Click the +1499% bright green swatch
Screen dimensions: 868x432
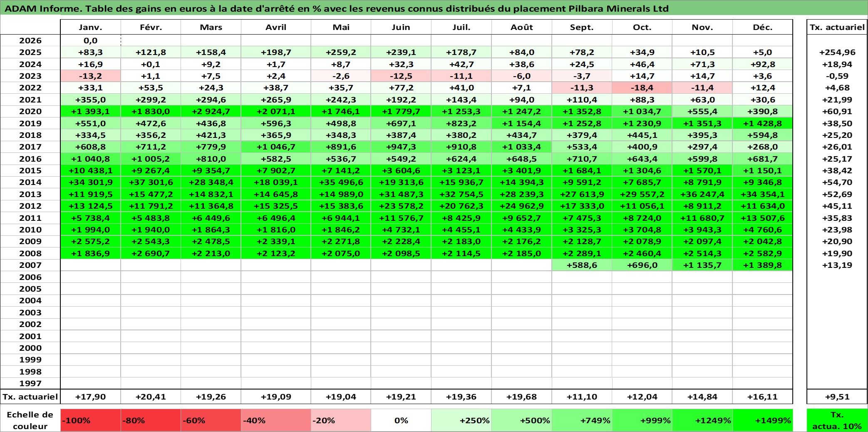pos(763,420)
